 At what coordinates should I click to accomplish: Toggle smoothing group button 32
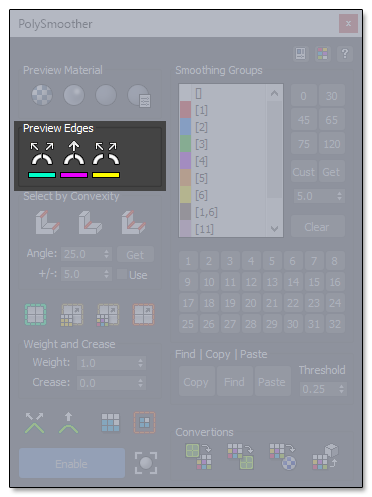pos(335,324)
